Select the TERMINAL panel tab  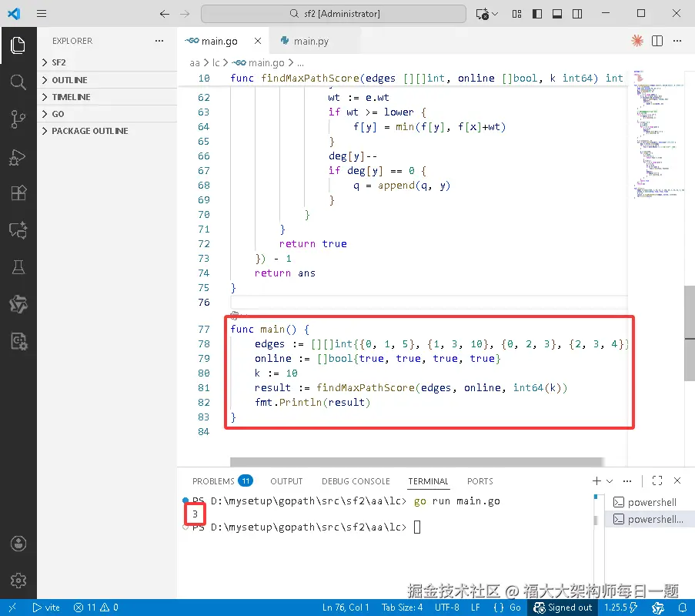[428, 481]
